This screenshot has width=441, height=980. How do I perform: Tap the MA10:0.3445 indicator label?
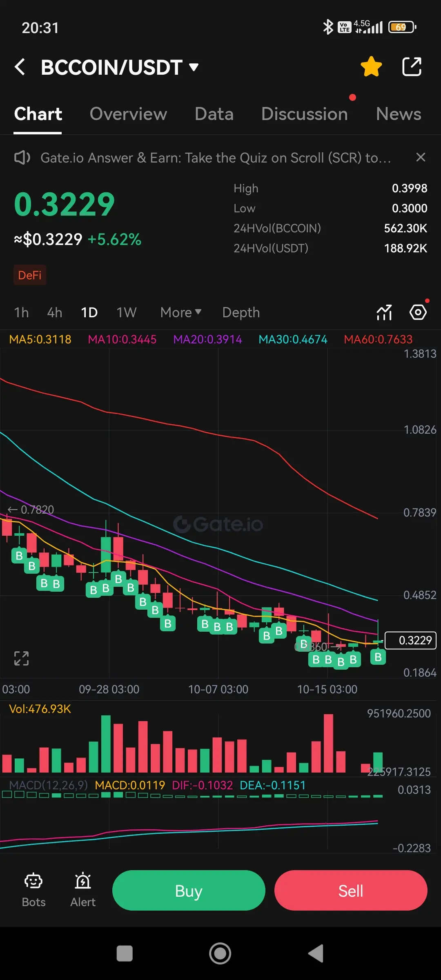coord(122,339)
